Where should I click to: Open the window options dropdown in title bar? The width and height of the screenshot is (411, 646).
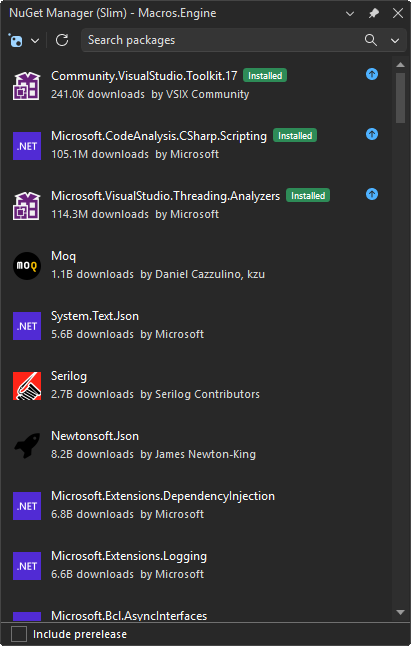350,14
